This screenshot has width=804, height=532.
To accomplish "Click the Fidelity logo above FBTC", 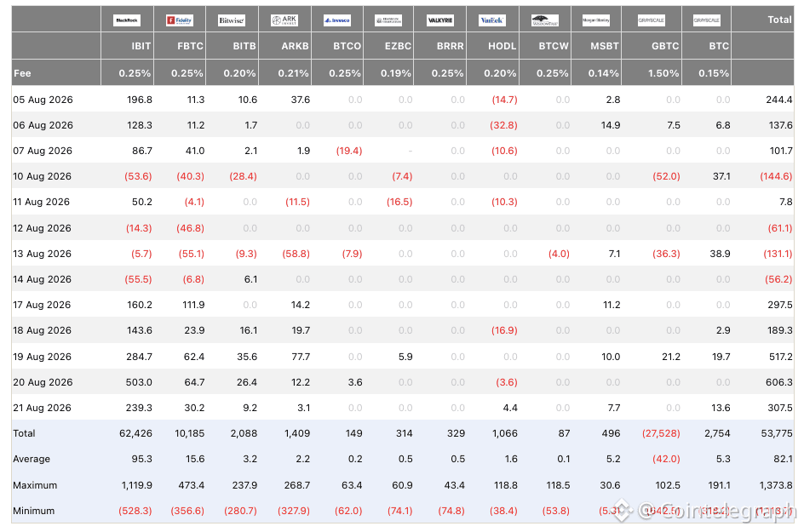I will pos(179,20).
